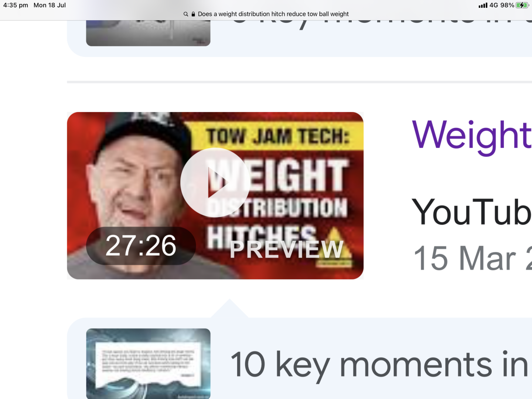Screen dimensions: 532x399
Task: Click the "15 Mar" upload date text
Action: point(465,259)
